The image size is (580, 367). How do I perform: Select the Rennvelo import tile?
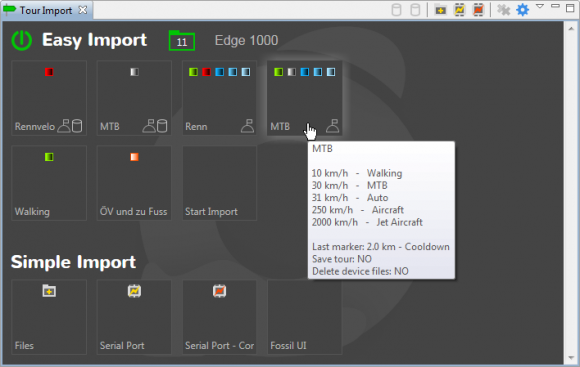(x=49, y=98)
